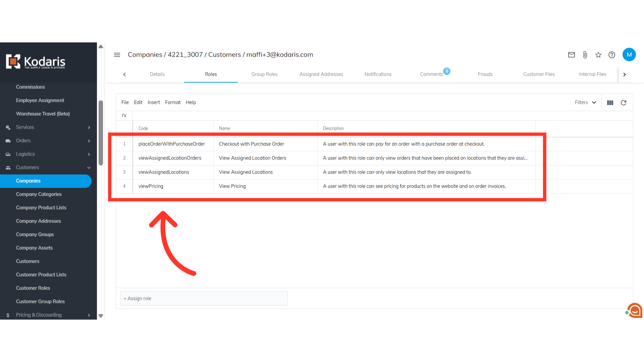Open the Format menu

point(173,103)
